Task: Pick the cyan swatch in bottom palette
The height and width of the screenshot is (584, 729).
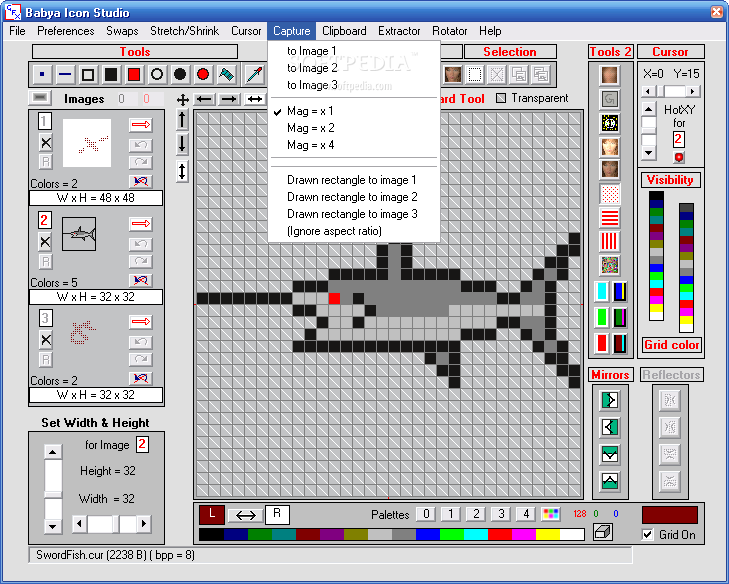Action: (476, 535)
